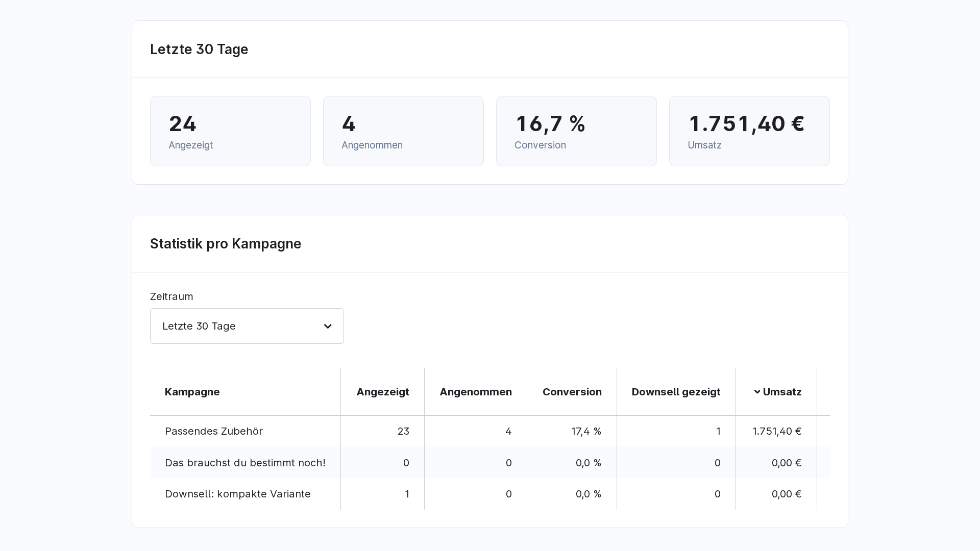Image resolution: width=980 pixels, height=551 pixels.
Task: Click the 'Letzte 30 Tage' card heading
Action: (x=199, y=49)
